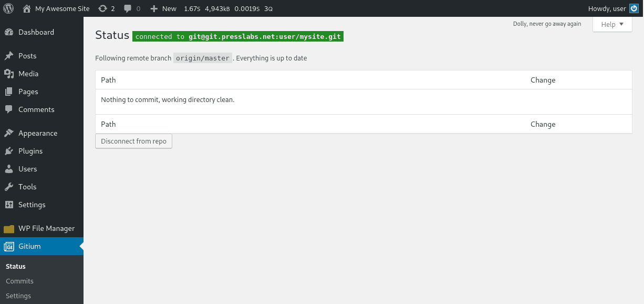Click the bottom Change footer label

click(543, 124)
